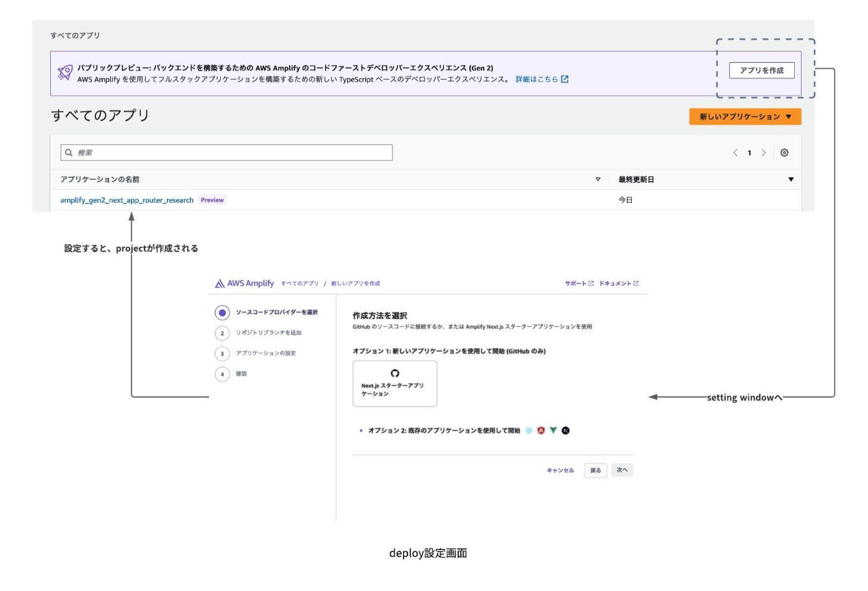Open 新しいアプリを作成 breadcrumb
Image resolution: width=868 pixels, height=591 pixels.
pos(355,283)
